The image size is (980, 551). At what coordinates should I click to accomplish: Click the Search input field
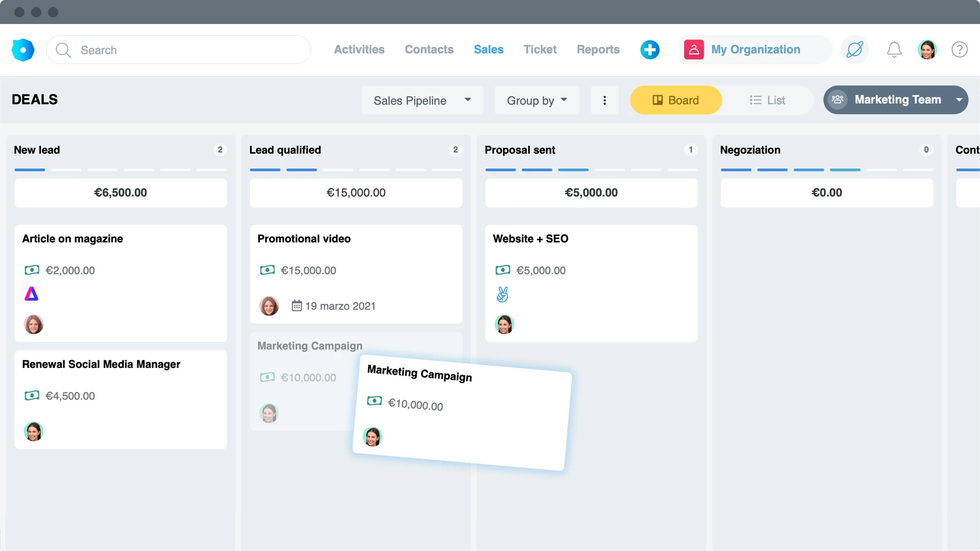coord(179,49)
